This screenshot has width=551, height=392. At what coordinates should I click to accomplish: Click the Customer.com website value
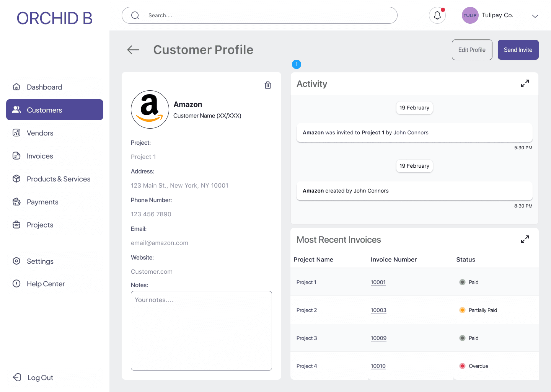click(x=152, y=271)
